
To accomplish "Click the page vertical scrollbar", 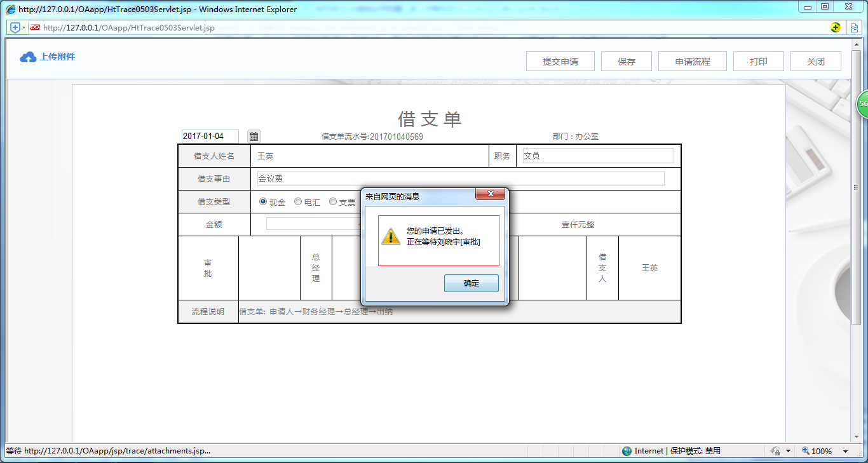I will click(856, 241).
